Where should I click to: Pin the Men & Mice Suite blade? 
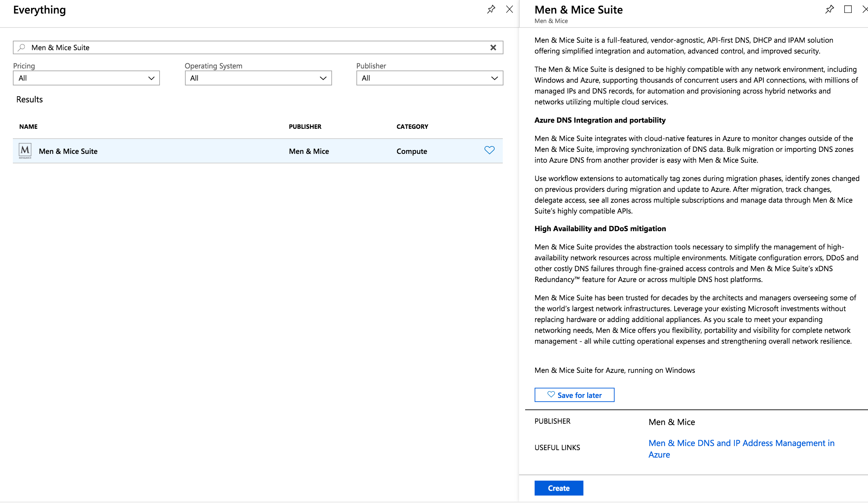829,9
